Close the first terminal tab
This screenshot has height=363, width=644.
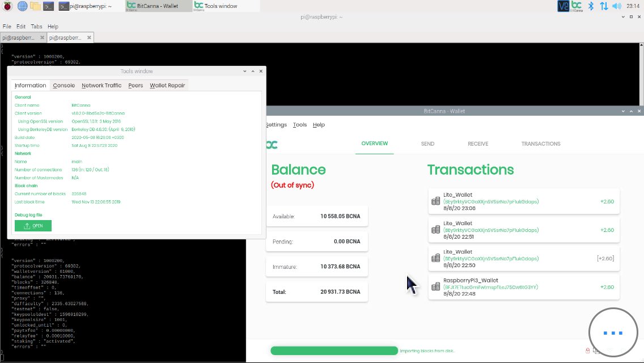pyautogui.click(x=42, y=37)
